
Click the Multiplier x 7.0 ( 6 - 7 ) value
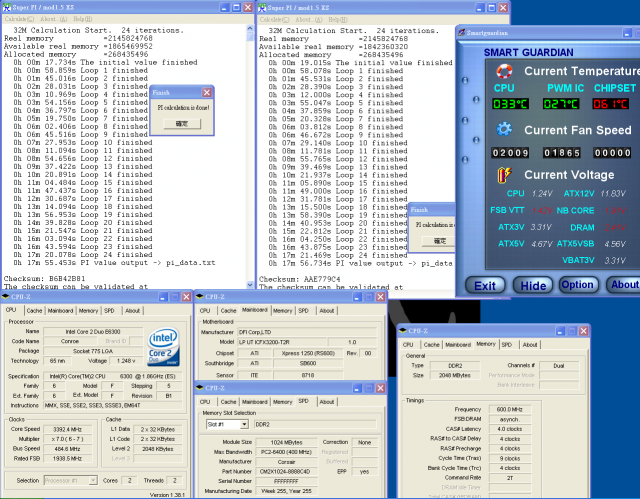coord(67,439)
